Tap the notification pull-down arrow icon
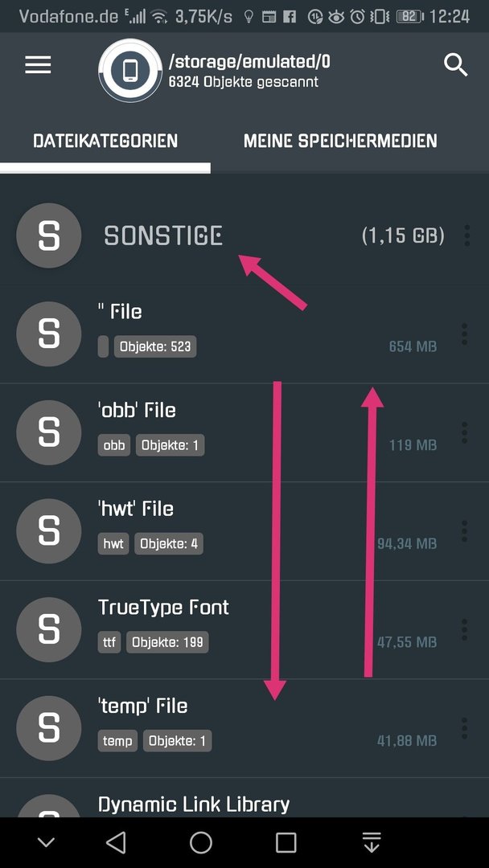This screenshot has width=489, height=868. point(371,842)
